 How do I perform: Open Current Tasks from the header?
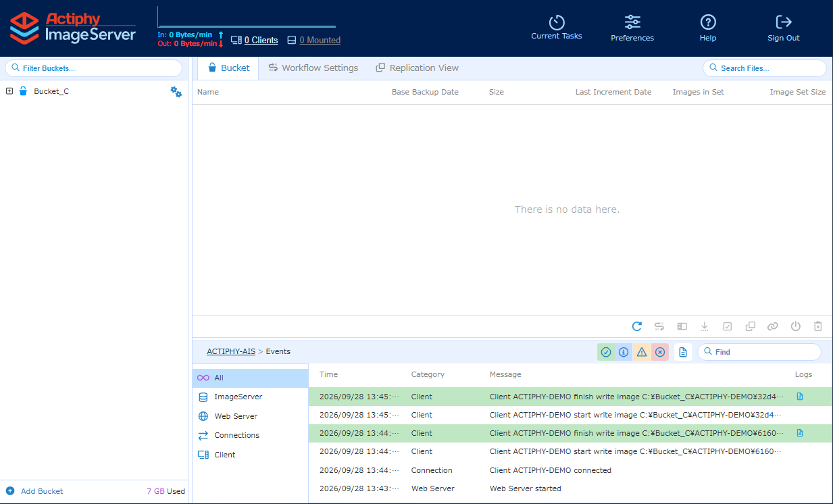coord(556,28)
